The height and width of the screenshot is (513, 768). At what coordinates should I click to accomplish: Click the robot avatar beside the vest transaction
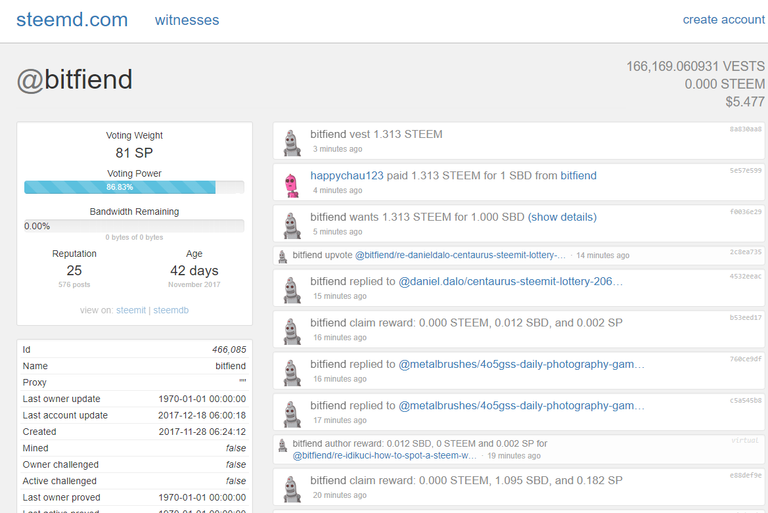tap(291, 141)
